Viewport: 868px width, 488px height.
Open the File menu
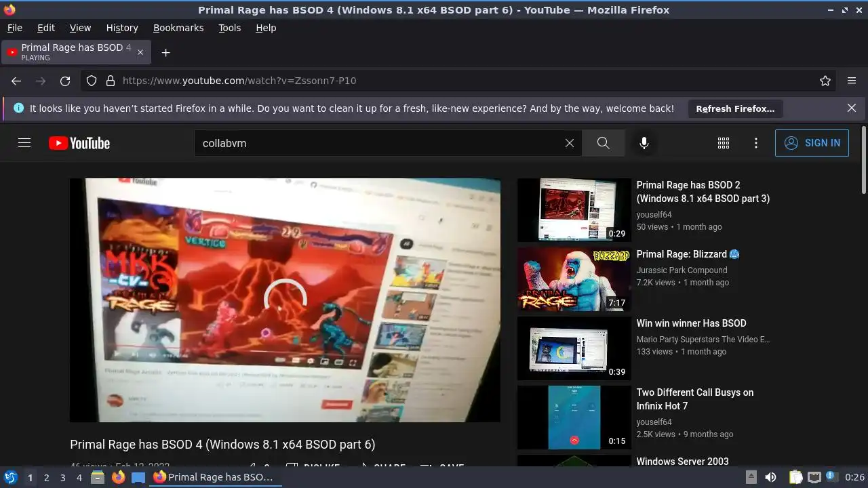15,28
